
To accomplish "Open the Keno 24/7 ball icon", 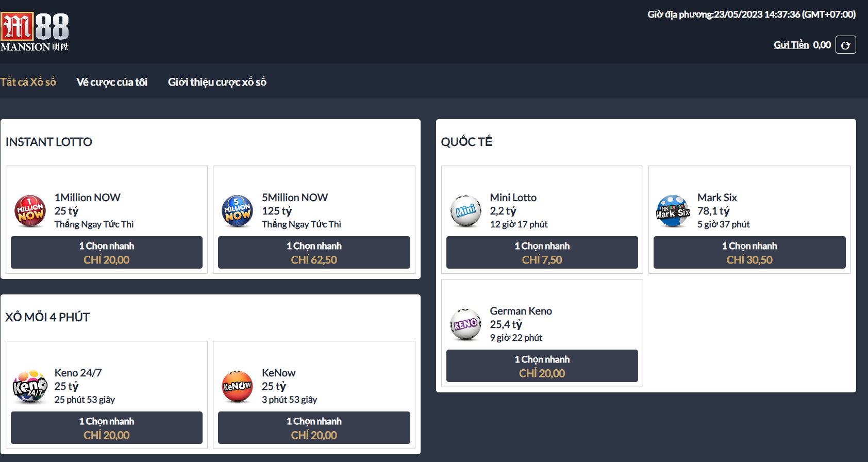I will point(30,386).
